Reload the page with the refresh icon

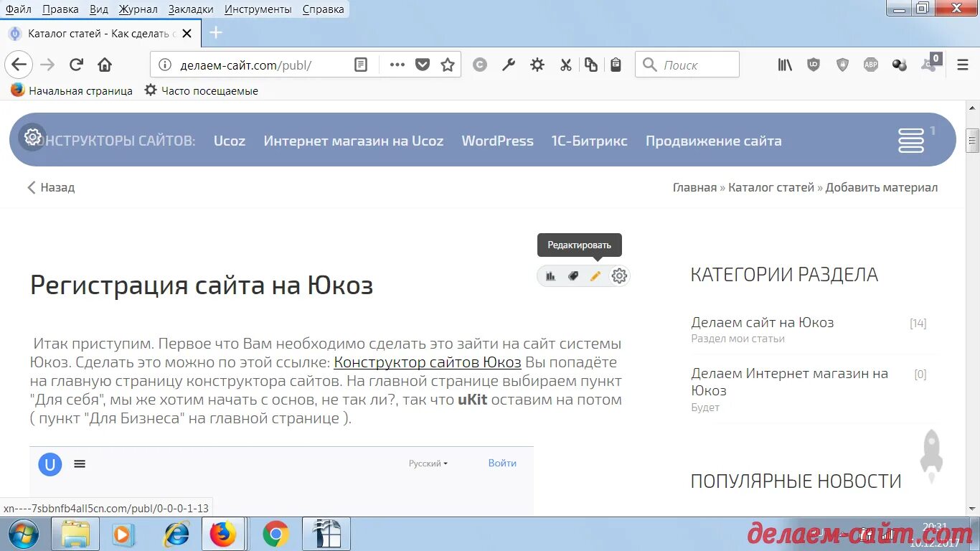pyautogui.click(x=76, y=65)
